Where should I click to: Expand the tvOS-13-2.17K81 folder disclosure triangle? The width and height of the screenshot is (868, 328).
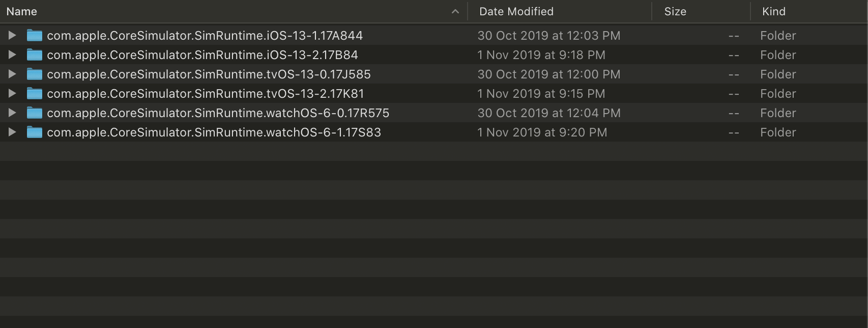(12, 94)
